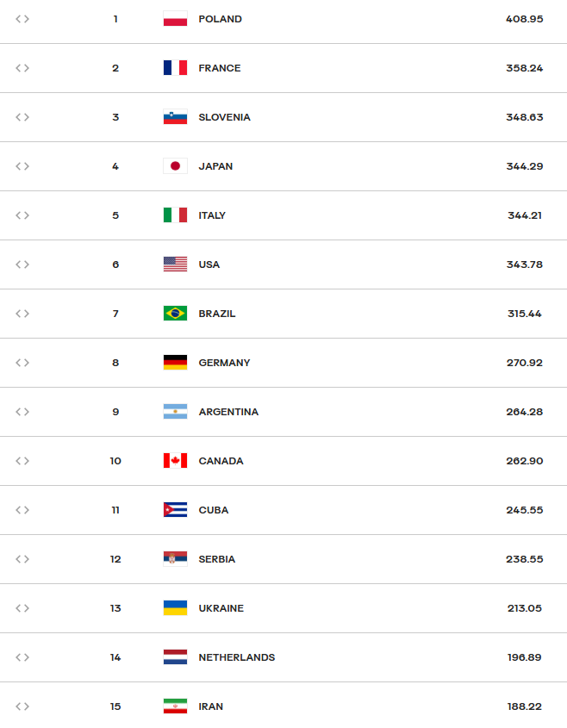
Task: Click the Cuba flag icon
Action: (175, 510)
